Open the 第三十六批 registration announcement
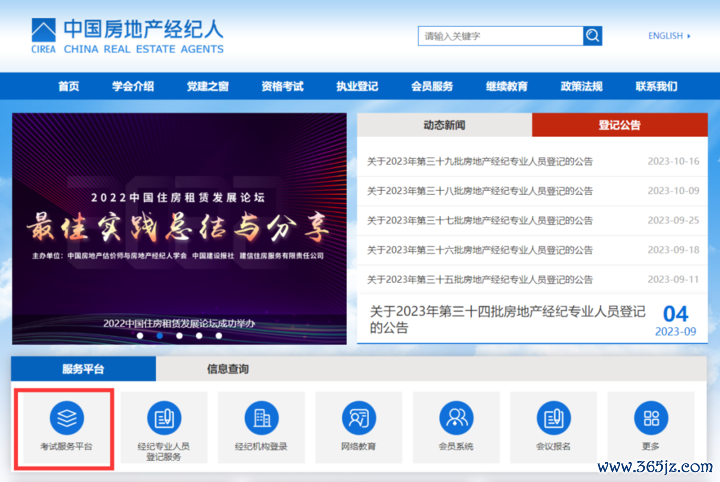 click(480, 250)
